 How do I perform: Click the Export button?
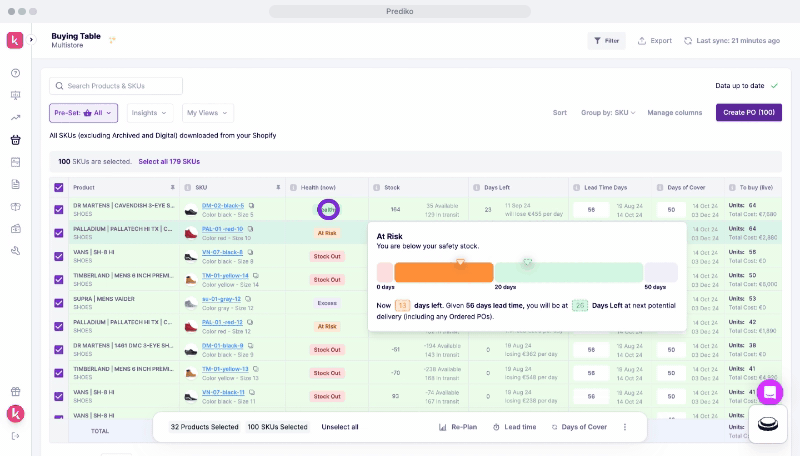(655, 41)
